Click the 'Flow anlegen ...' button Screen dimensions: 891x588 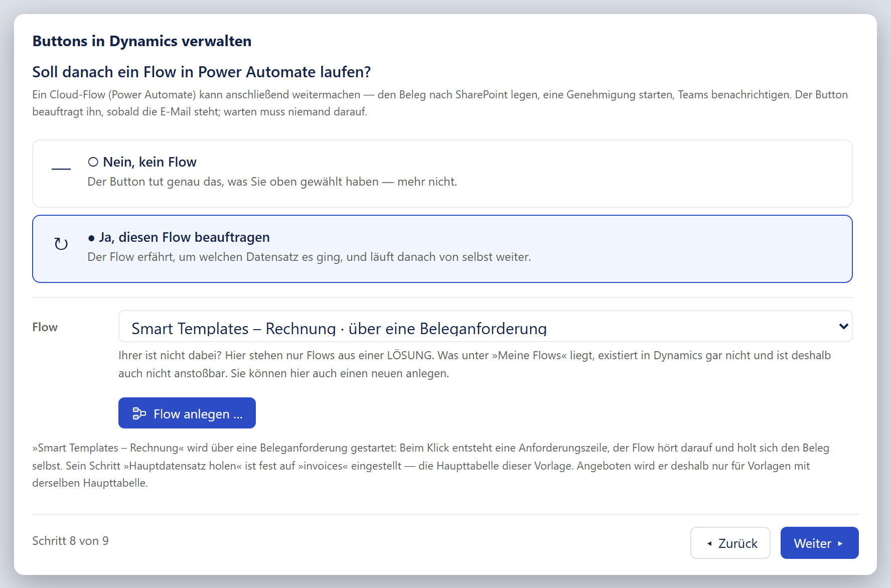187,413
